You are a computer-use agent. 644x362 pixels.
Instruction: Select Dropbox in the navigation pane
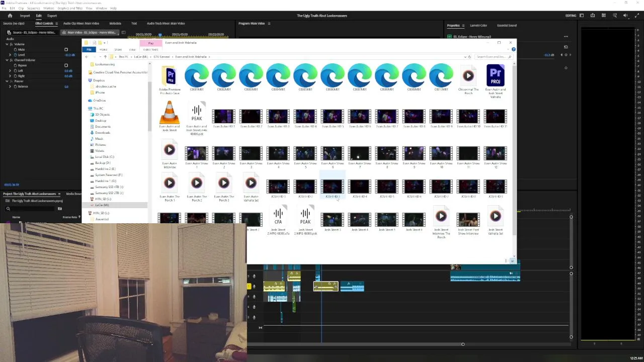point(99,80)
